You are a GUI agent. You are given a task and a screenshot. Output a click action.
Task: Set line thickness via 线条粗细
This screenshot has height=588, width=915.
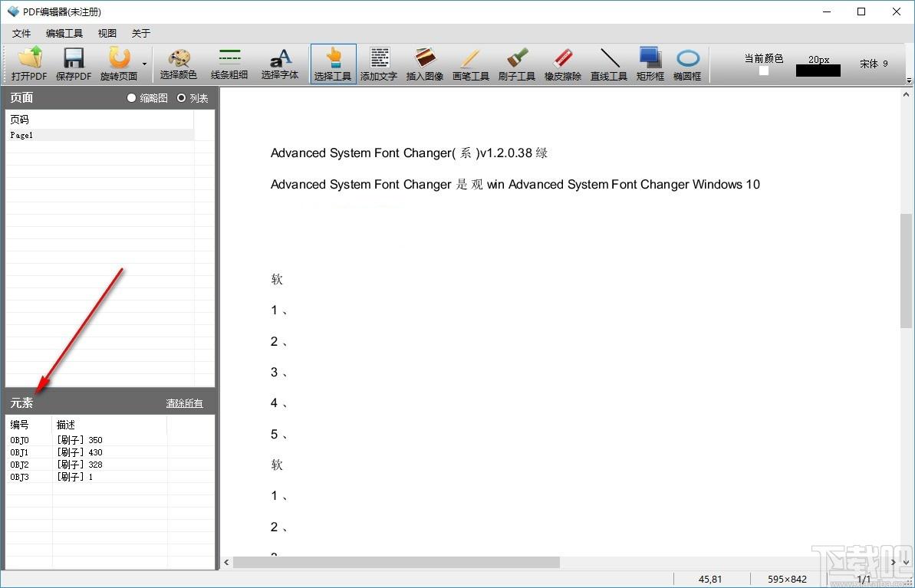(229, 64)
